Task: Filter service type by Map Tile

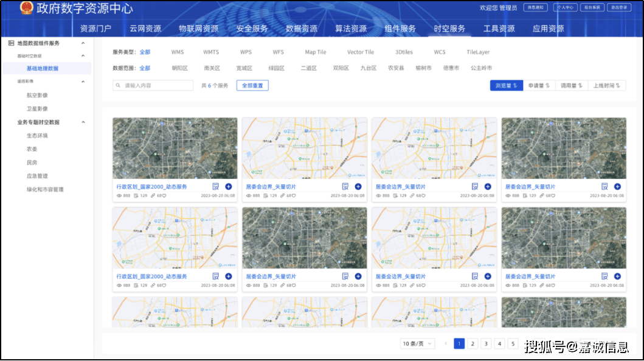Action: 316,52
